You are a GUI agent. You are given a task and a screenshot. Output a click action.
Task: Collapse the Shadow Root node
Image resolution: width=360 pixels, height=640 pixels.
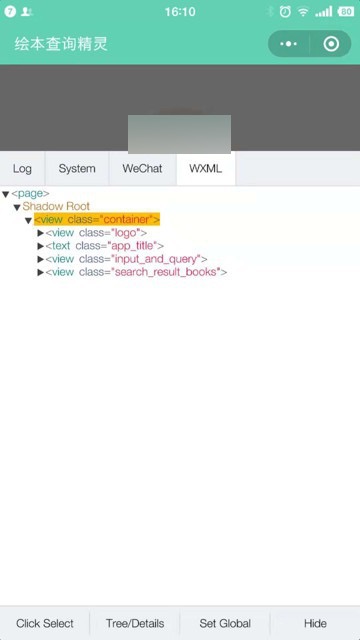(17, 207)
